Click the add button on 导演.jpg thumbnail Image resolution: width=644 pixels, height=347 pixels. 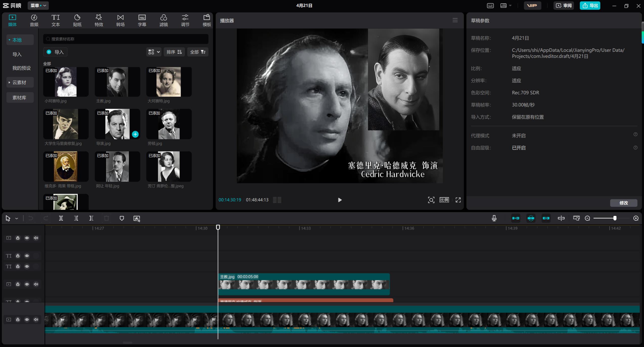click(135, 134)
